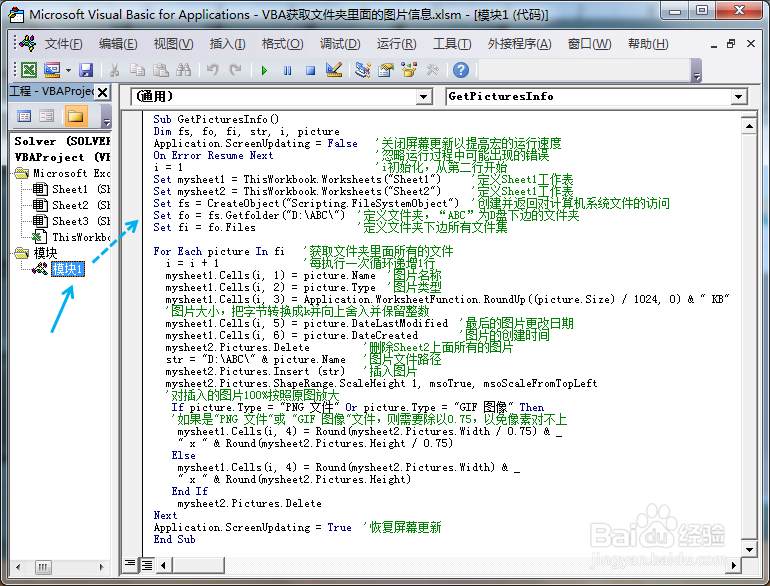
Task: Run the macro with the green play icon
Action: point(265,70)
